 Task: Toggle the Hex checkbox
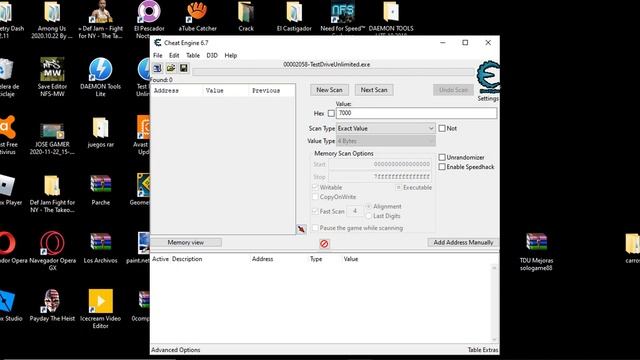point(331,113)
